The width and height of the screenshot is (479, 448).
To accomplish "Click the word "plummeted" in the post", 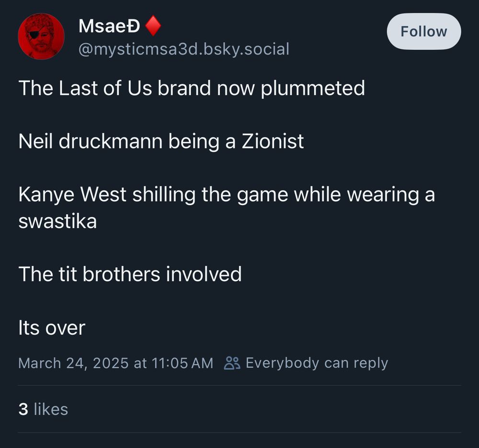I will click(312, 88).
